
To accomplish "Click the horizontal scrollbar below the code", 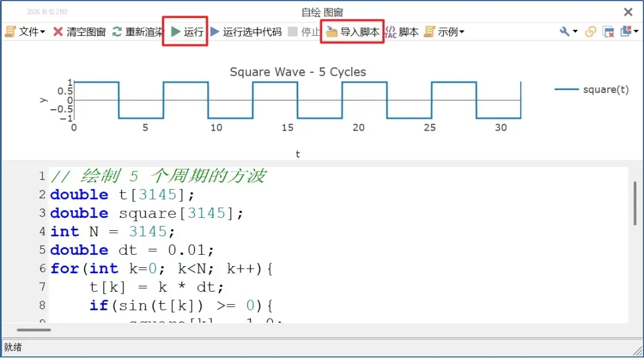I will click(33, 329).
